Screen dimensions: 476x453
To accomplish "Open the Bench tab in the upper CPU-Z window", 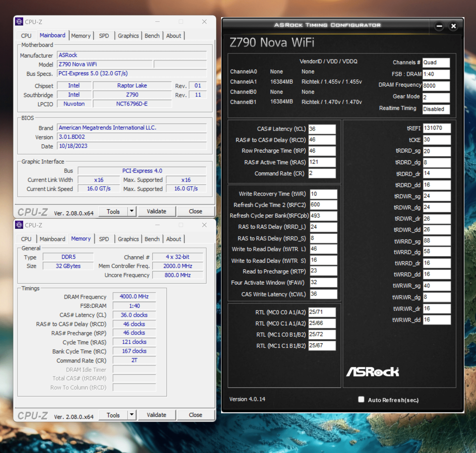I will coord(152,36).
